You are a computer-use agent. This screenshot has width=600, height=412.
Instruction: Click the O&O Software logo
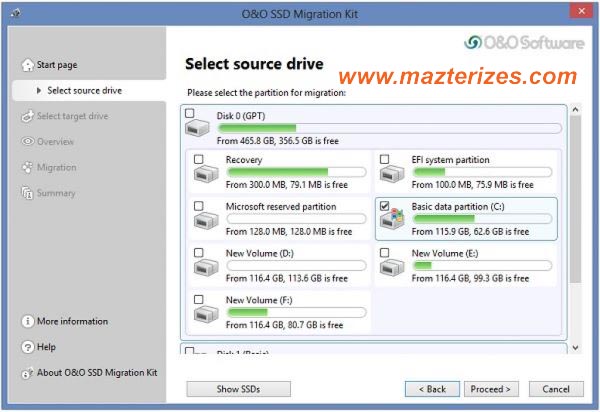524,42
